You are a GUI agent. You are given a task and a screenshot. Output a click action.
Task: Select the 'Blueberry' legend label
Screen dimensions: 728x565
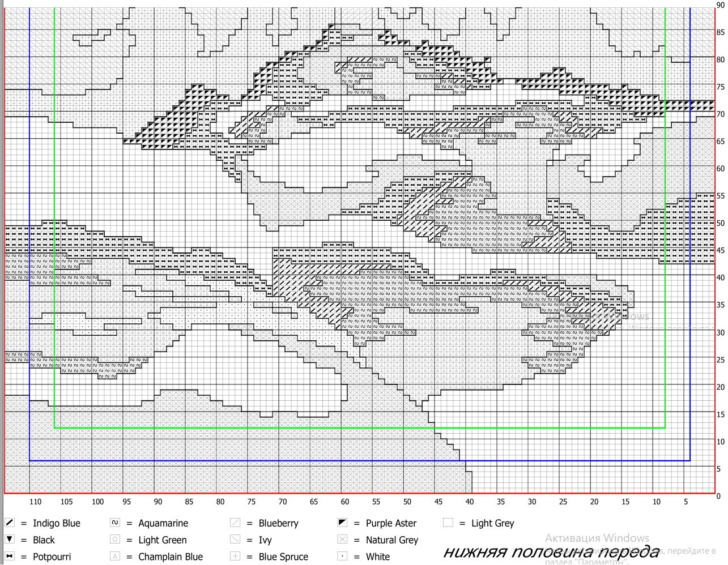[x=279, y=524]
